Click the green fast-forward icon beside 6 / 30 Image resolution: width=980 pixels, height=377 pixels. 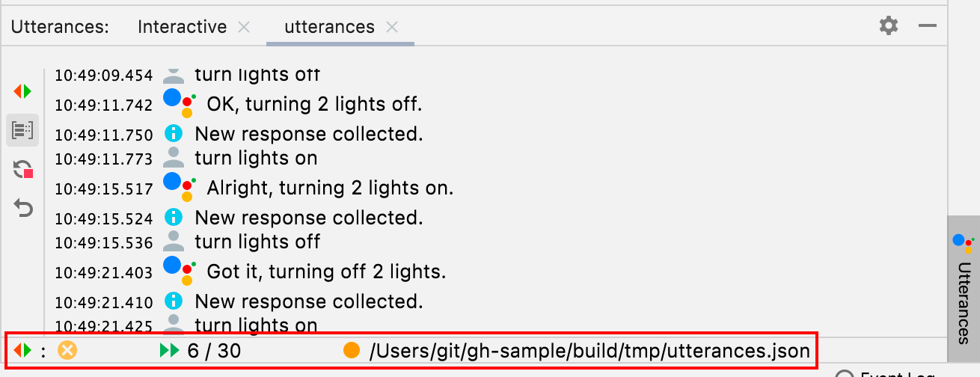pyautogui.click(x=170, y=350)
